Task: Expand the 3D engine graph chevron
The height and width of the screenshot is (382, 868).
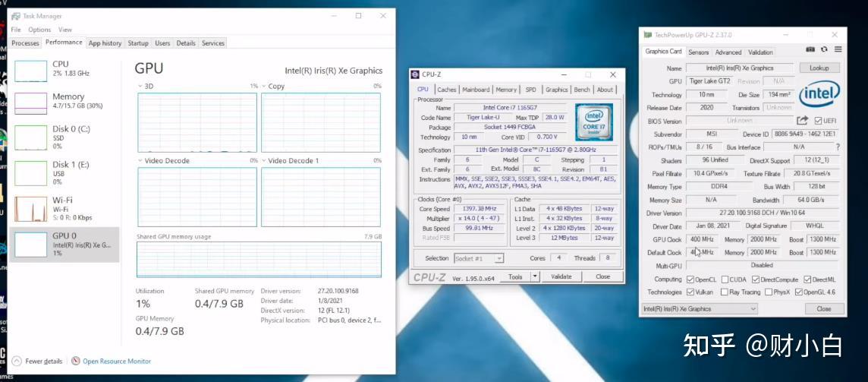Action: point(140,87)
